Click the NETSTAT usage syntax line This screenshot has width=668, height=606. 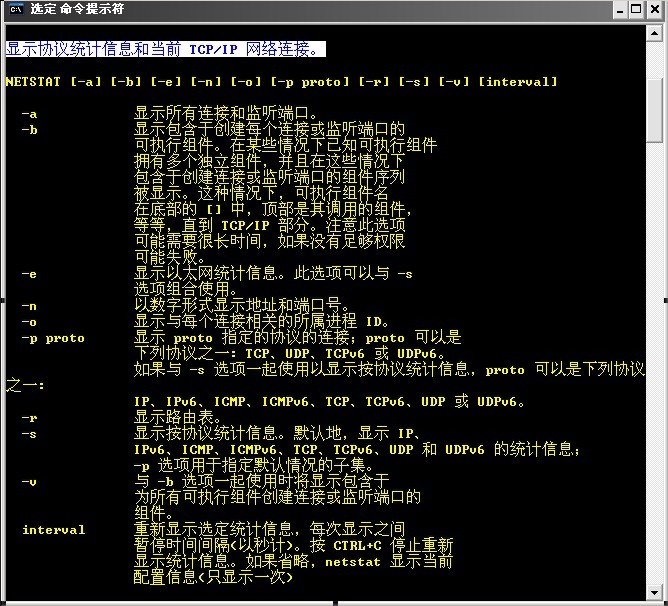(x=281, y=81)
